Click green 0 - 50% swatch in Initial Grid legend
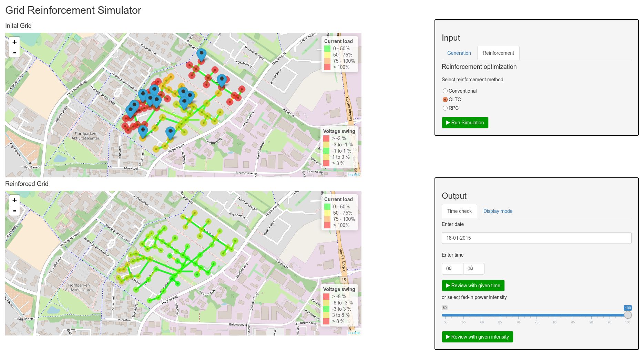Viewport: 644px width, 352px height. point(327,49)
